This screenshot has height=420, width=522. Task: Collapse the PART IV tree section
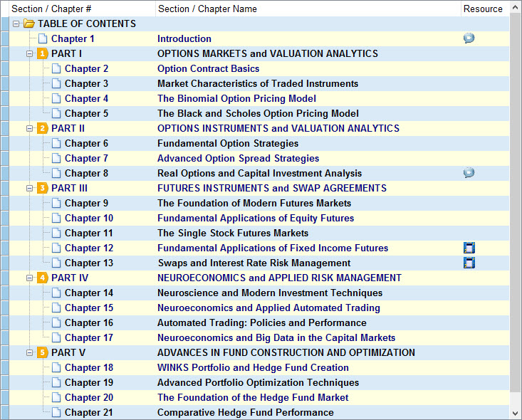coord(30,278)
